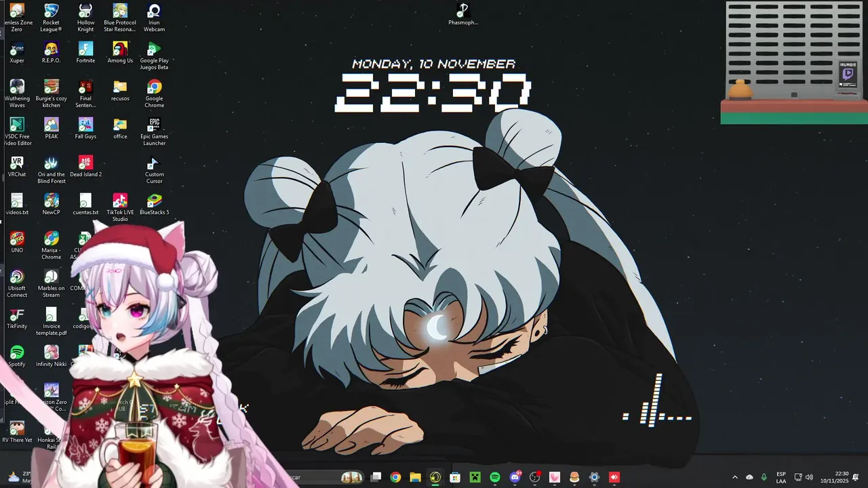This screenshot has height=488, width=868.
Task: Select the PEAK game desktop icon
Action: [51, 128]
